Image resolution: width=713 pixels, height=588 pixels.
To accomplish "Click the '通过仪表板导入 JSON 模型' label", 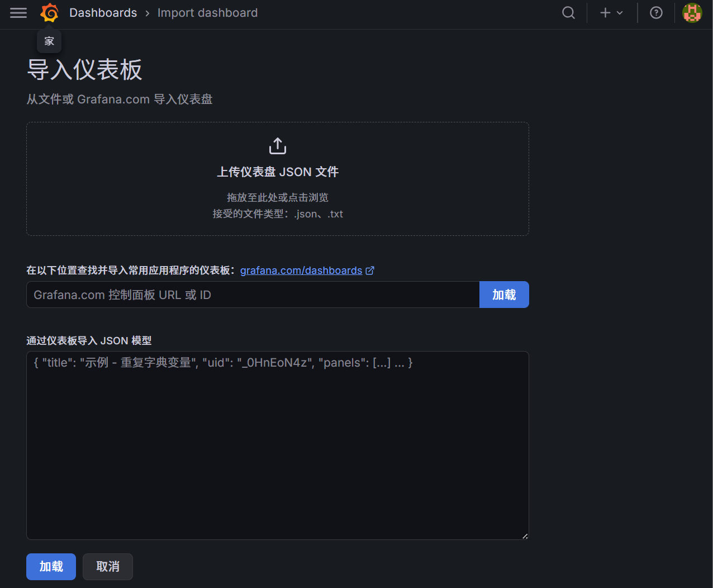I will pos(89,341).
